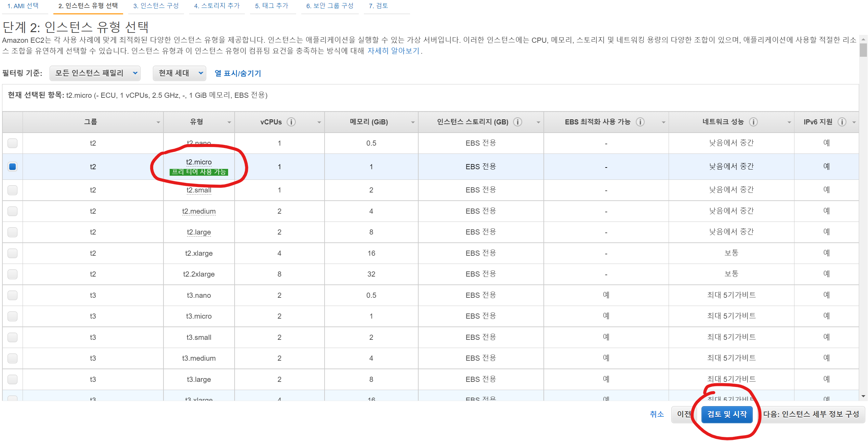The height and width of the screenshot is (441, 868).
Task: Click the 네트워크 성능 info icon
Action: pos(753,122)
